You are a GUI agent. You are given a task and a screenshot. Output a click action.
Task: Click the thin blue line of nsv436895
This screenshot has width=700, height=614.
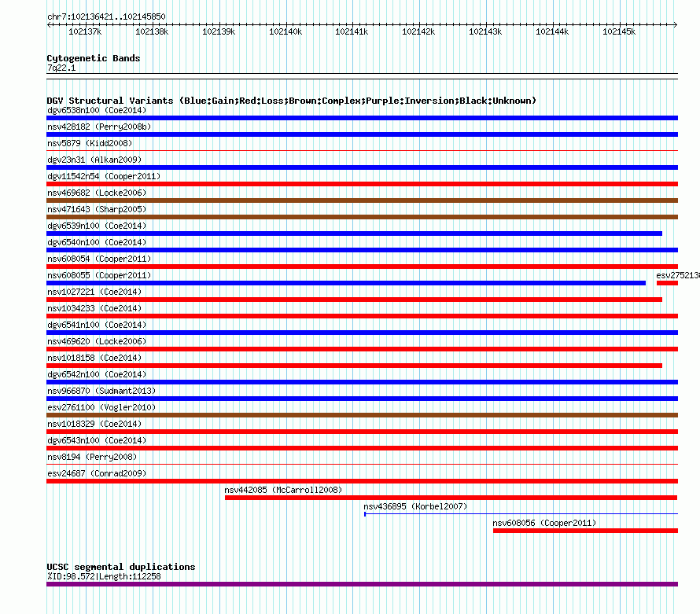pyautogui.click(x=521, y=514)
